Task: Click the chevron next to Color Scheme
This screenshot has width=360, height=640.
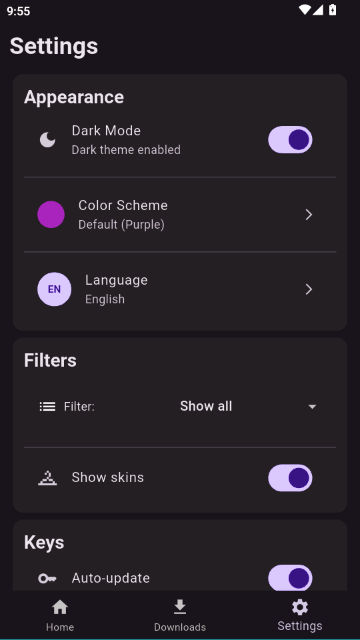Action: point(309,215)
